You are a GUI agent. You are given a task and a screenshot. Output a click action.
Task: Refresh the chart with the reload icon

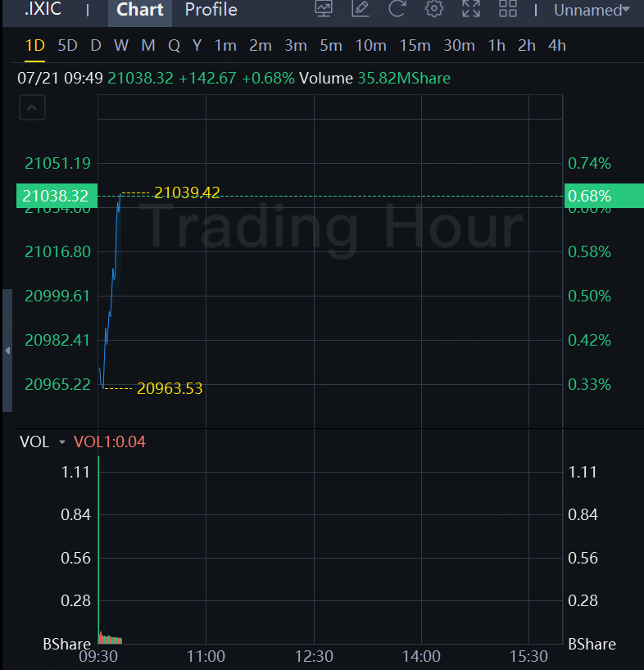click(397, 9)
